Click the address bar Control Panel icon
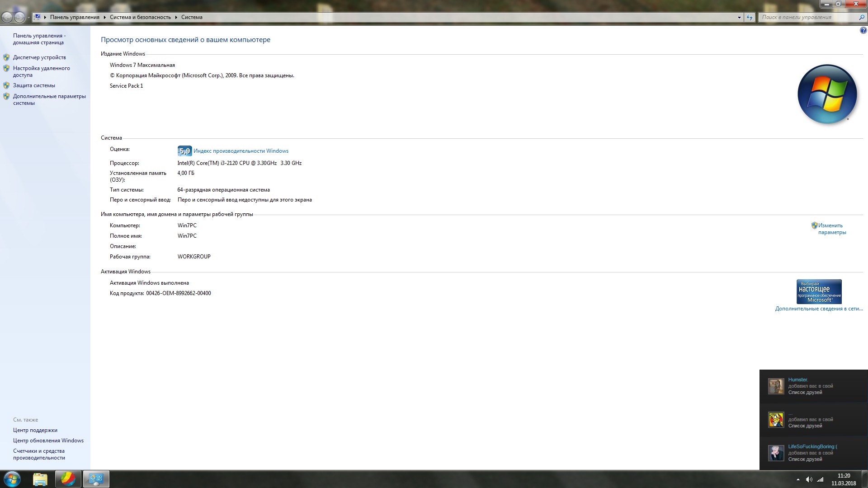The width and height of the screenshot is (868, 488). (x=38, y=17)
